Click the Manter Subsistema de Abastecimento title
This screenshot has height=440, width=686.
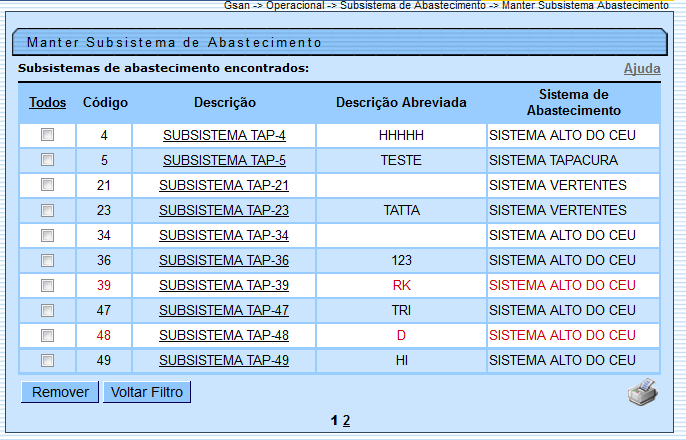pos(174,42)
